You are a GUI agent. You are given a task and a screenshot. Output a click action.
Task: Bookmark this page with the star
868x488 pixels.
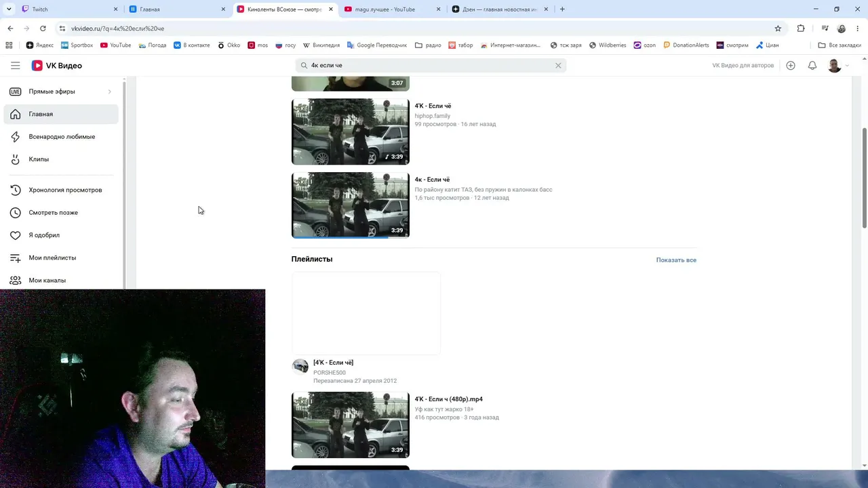(778, 28)
